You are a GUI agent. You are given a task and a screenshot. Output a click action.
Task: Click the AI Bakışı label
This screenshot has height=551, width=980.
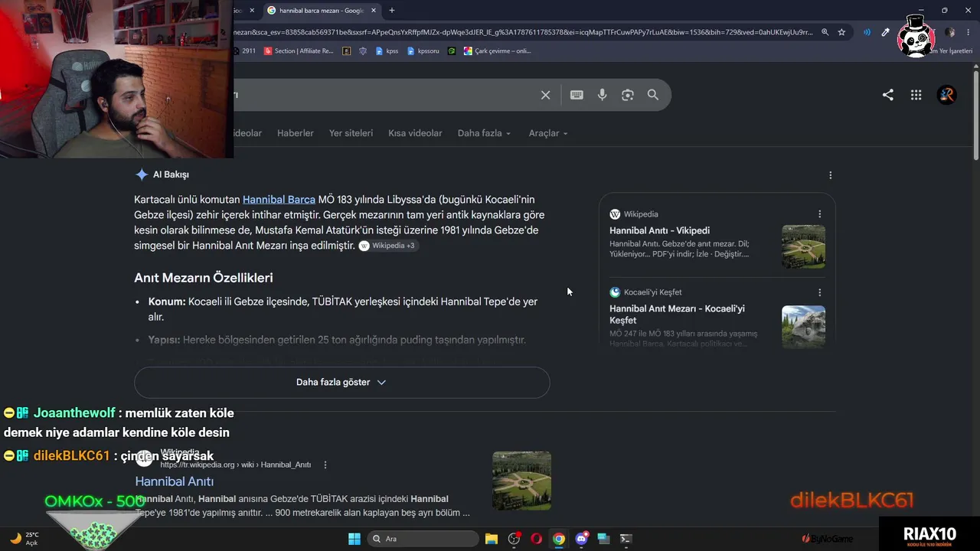pyautogui.click(x=171, y=174)
